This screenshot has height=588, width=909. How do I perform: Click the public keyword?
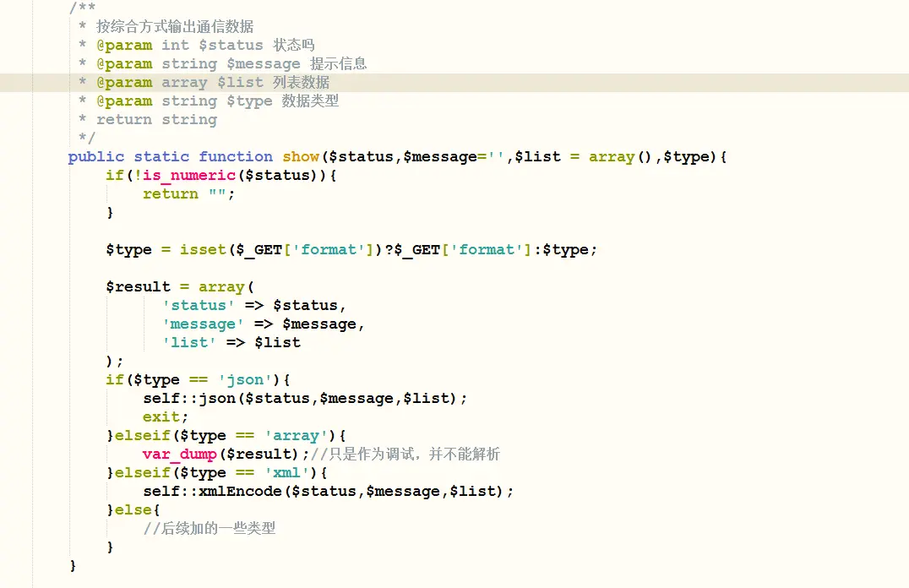tap(96, 157)
